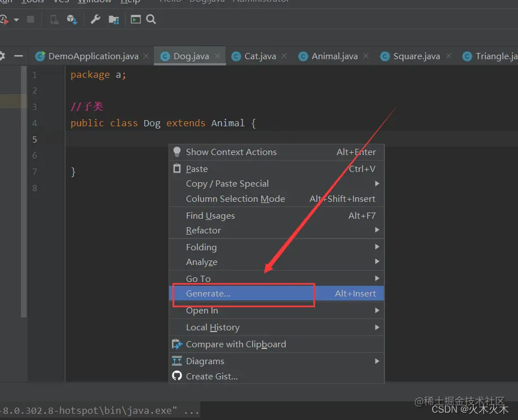This screenshot has width=518, height=420.
Task: Click line number 4 in the gutter
Action: click(34, 123)
